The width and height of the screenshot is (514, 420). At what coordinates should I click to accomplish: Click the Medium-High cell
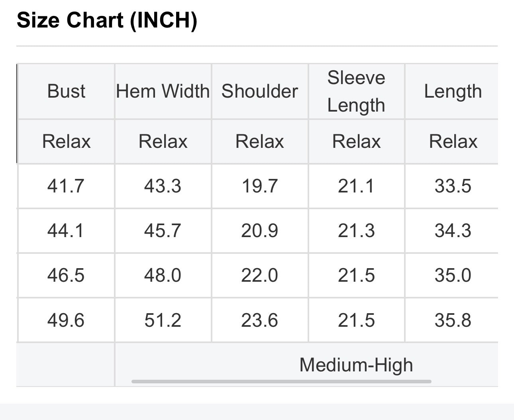coord(356,365)
